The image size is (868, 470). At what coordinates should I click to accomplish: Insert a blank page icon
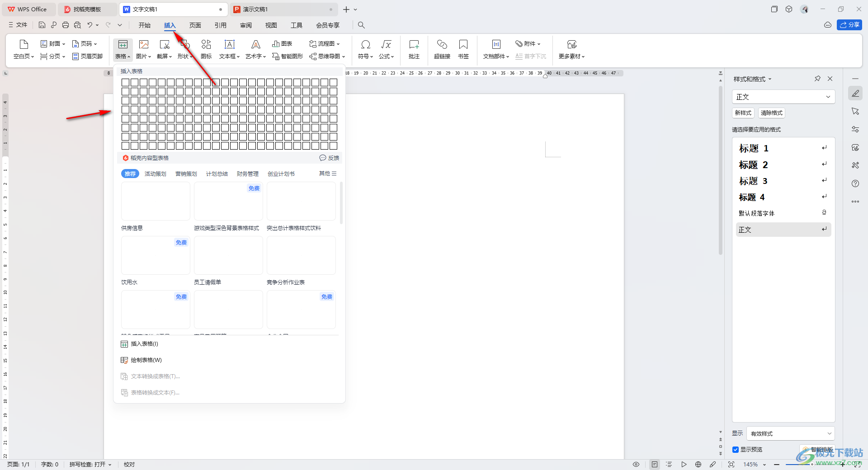(24, 49)
